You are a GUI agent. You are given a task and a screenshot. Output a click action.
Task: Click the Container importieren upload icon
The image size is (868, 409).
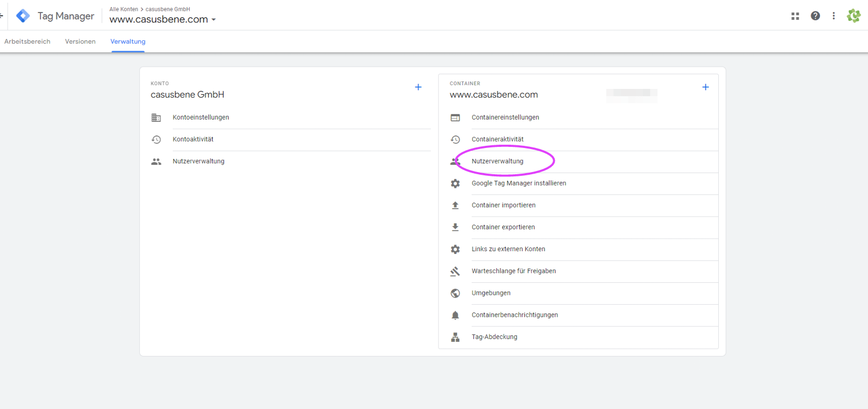click(455, 205)
